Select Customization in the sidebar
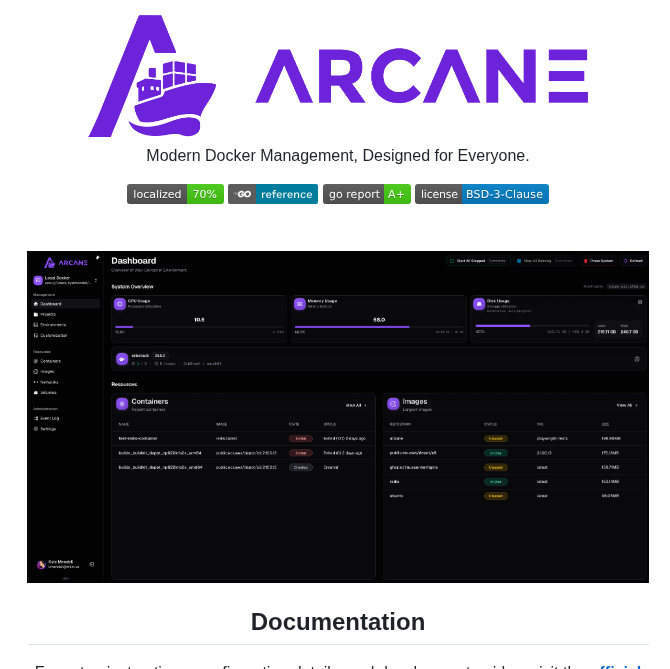This screenshot has width=670, height=669. point(66,335)
